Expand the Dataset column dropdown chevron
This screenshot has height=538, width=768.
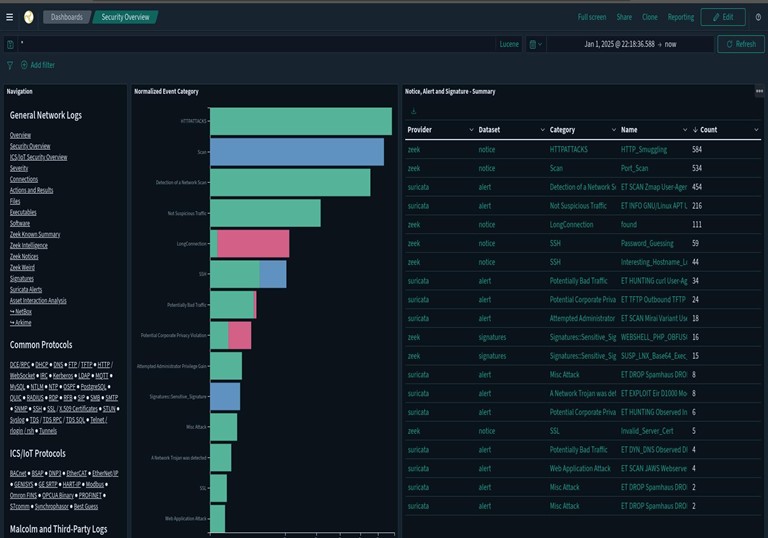click(541, 130)
